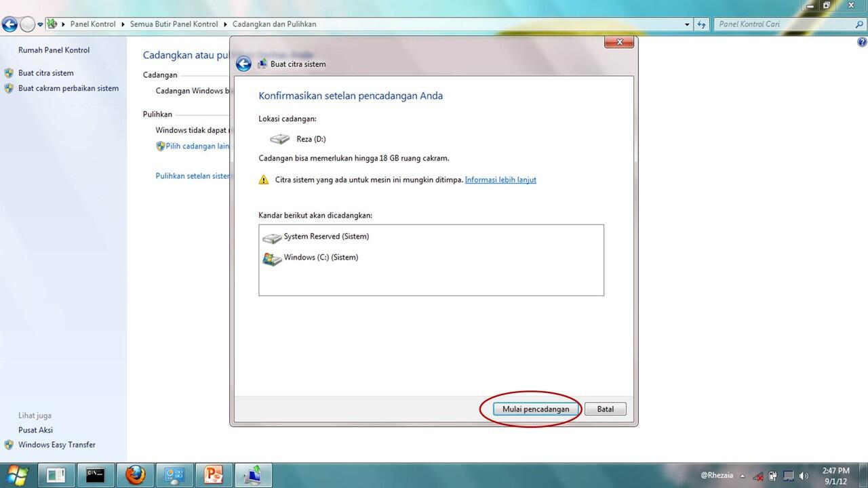Viewport: 868px width, 488px height.
Task: Go back with the Explorer back arrow
Action: 9,24
